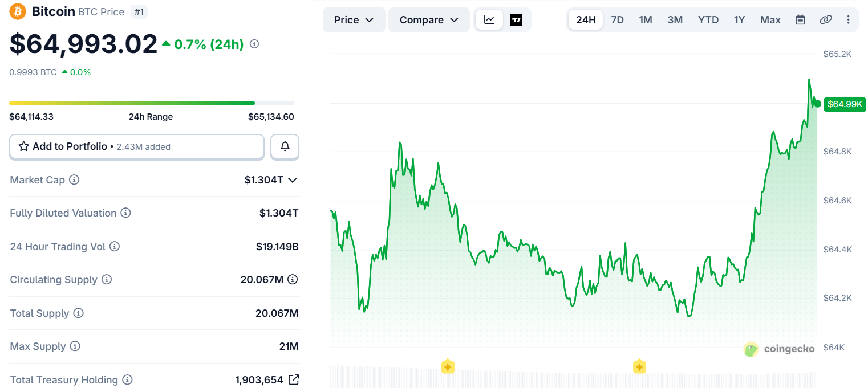Image resolution: width=868 pixels, height=388 pixels.
Task: Click the 24h Range label
Action: pos(151,117)
